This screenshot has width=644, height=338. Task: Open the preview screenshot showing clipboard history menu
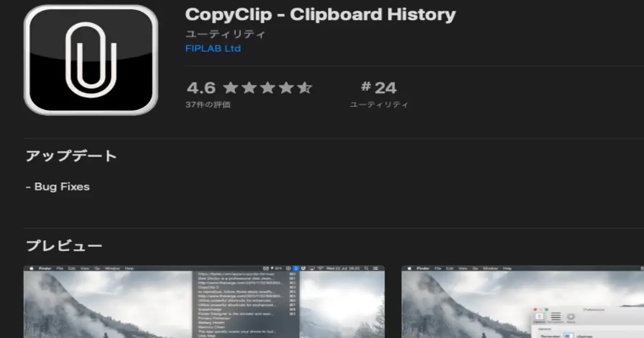point(204,302)
